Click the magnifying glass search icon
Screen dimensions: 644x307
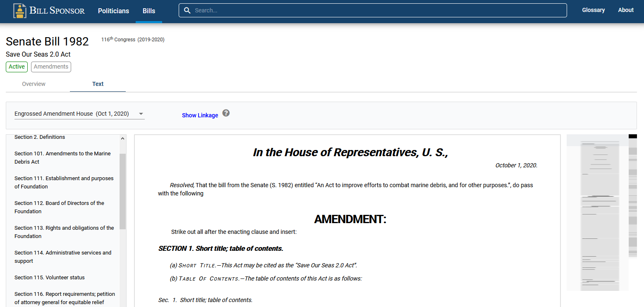[187, 10]
